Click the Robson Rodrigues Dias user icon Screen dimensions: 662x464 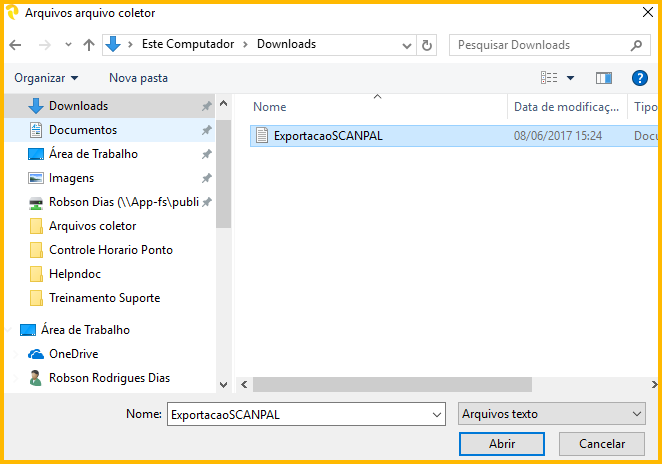click(x=36, y=378)
